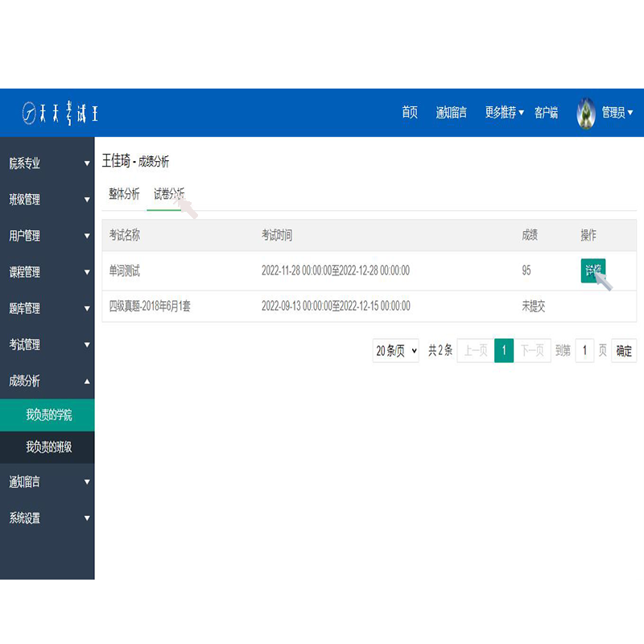Expand the 院系专业 sidebar menu

[47, 163]
